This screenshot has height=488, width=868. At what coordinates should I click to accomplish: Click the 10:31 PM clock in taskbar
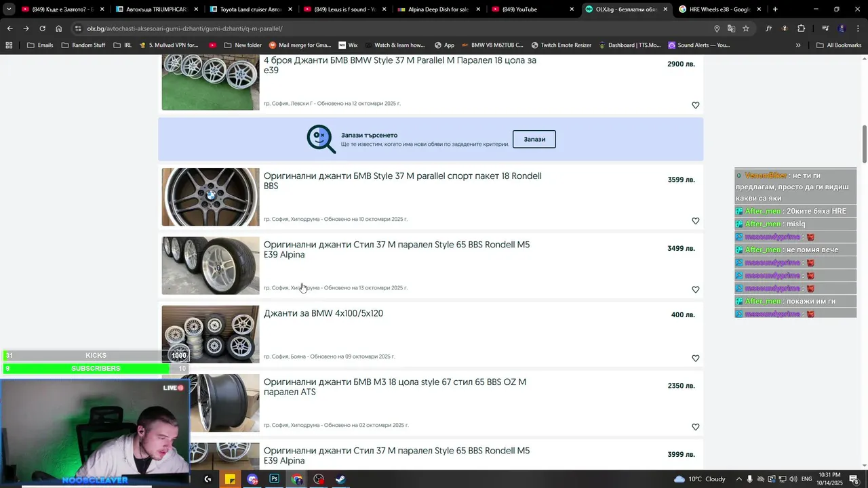[x=829, y=475]
